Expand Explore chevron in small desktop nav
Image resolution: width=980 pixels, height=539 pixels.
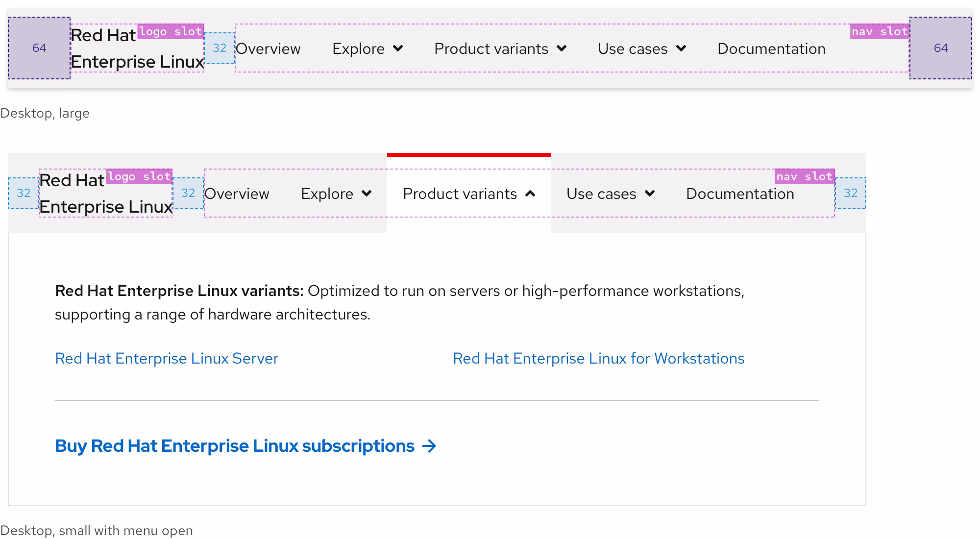point(366,194)
